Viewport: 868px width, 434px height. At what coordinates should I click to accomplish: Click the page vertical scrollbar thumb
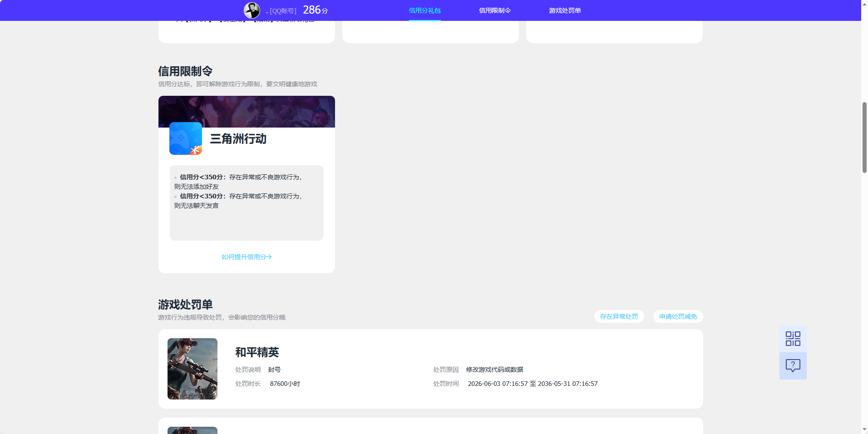(x=864, y=138)
